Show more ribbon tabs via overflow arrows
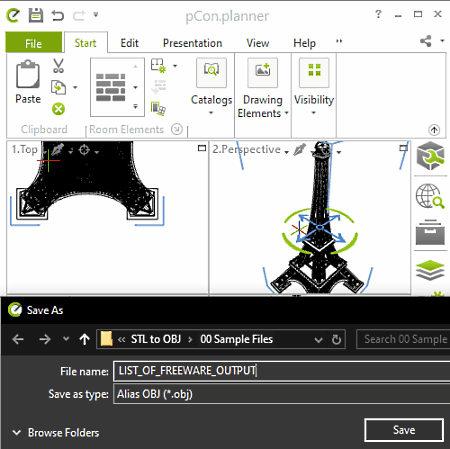450x449 pixels. point(339,41)
